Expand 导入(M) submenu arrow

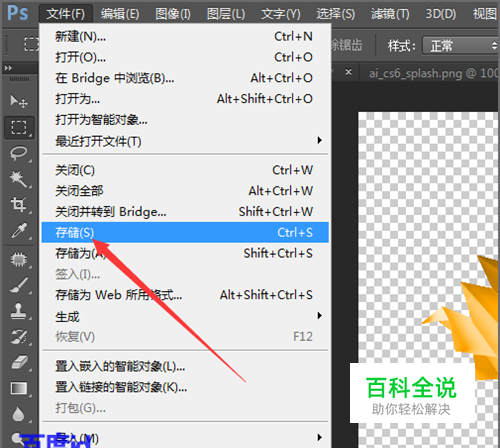tap(320, 437)
